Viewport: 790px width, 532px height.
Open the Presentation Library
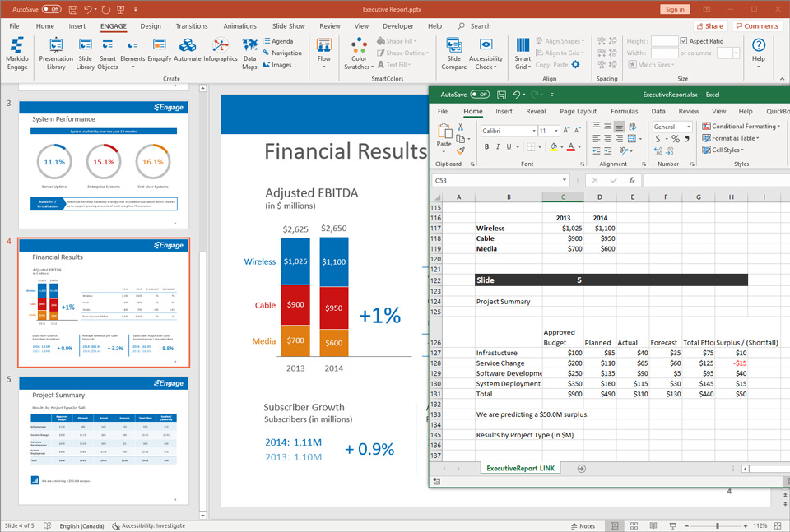coord(56,53)
